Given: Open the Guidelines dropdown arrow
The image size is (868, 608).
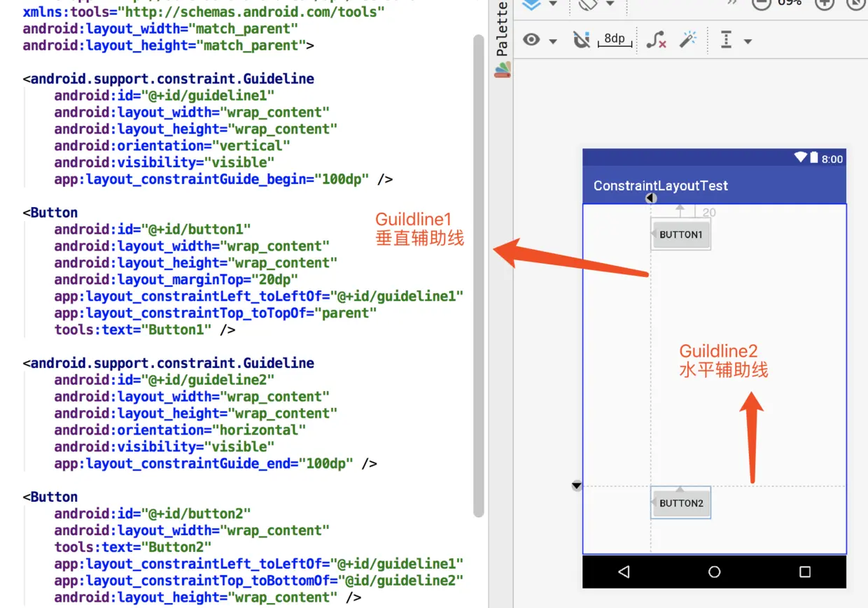Looking at the screenshot, I should coord(748,41).
